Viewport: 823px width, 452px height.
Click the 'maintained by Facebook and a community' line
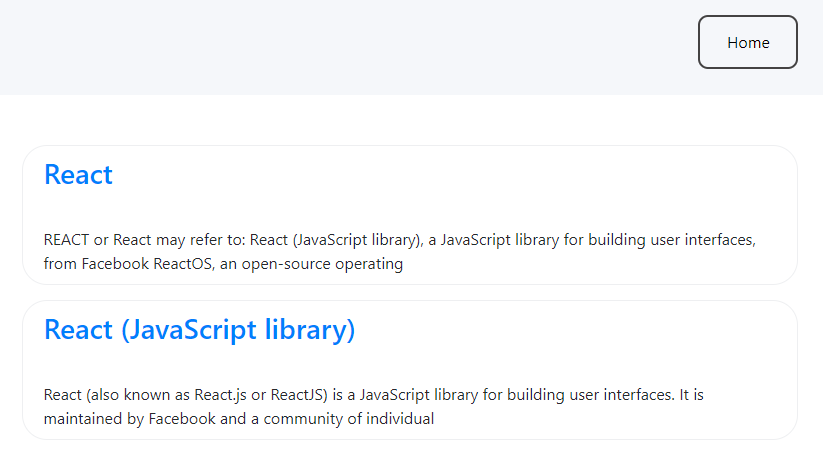pyautogui.click(x=239, y=418)
